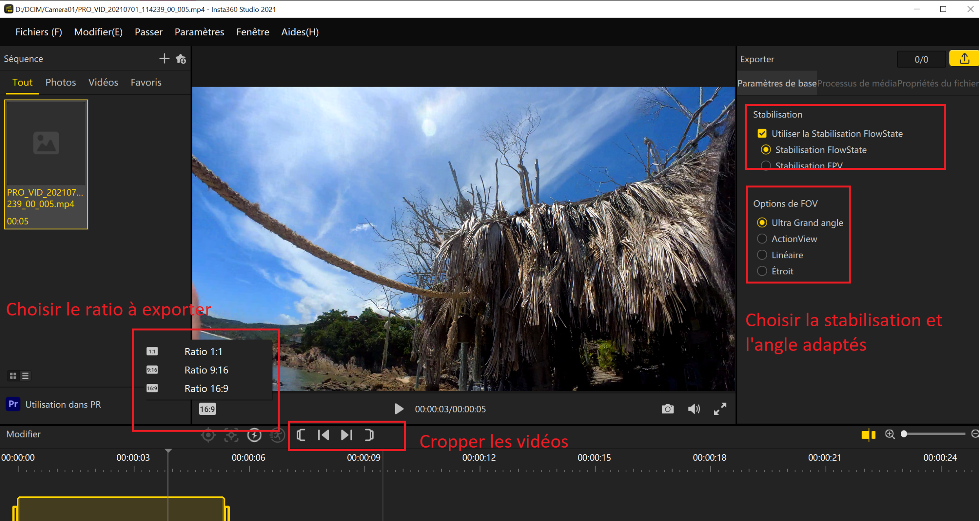Open the Paramètres de base tab
This screenshot has height=521, width=980.
pos(777,83)
